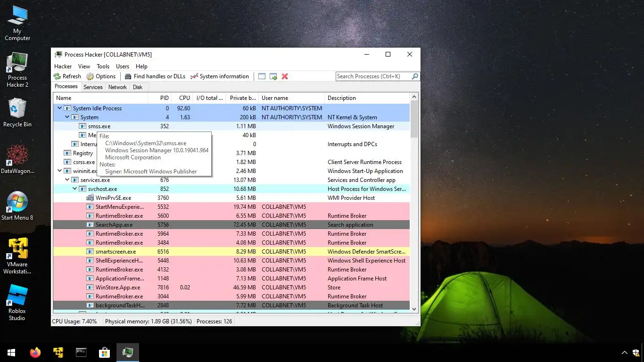Image resolution: width=644 pixels, height=362 pixels.
Task: Click the CPU Usage status bar entry
Action: click(74, 321)
